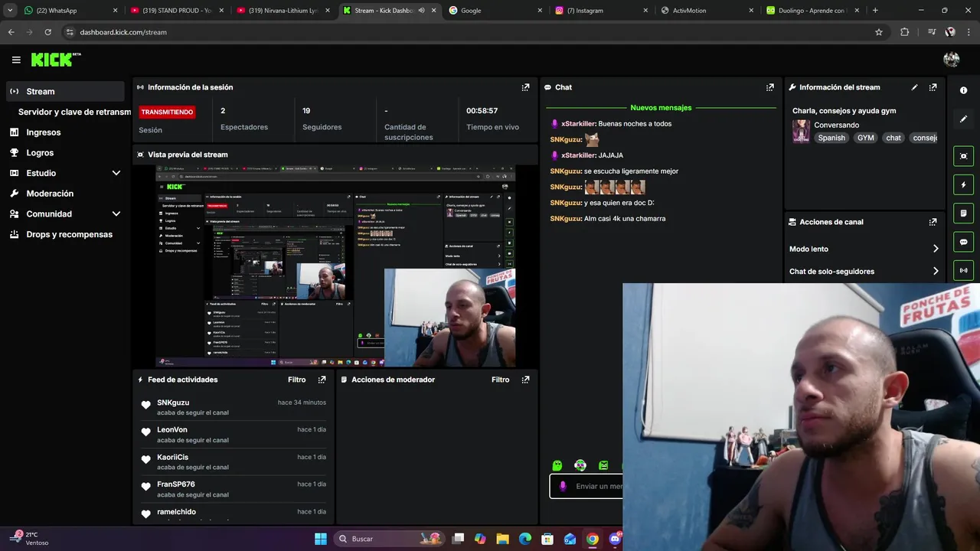Select the green ghost emote
The width and height of the screenshot is (980, 551).
(x=557, y=465)
